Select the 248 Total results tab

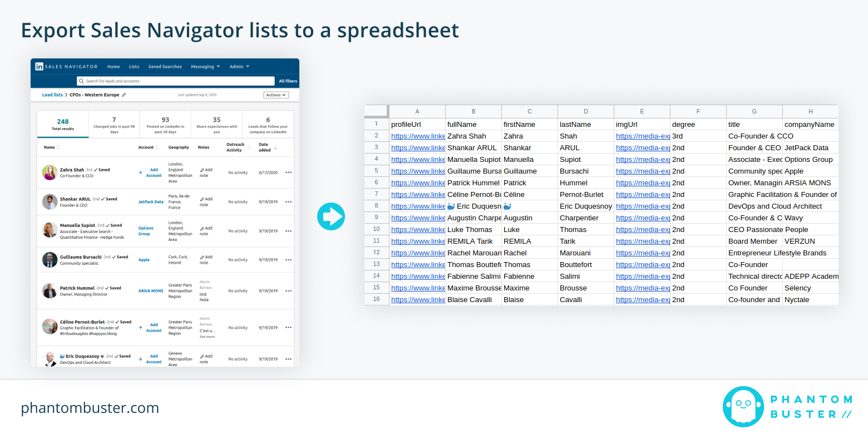point(63,124)
